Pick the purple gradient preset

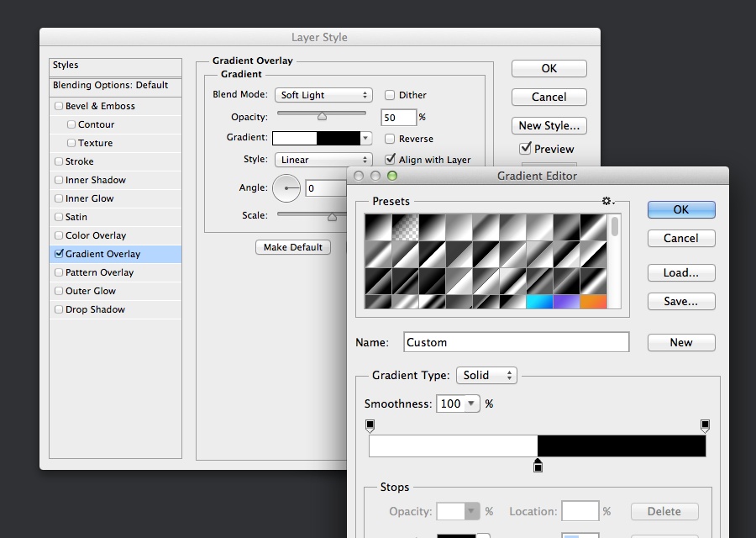[x=566, y=302]
